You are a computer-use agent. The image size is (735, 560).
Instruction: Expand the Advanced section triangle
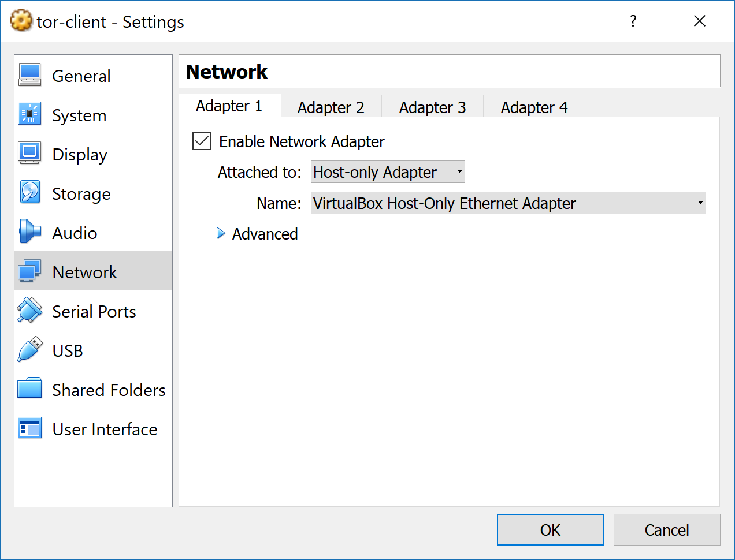coord(221,233)
